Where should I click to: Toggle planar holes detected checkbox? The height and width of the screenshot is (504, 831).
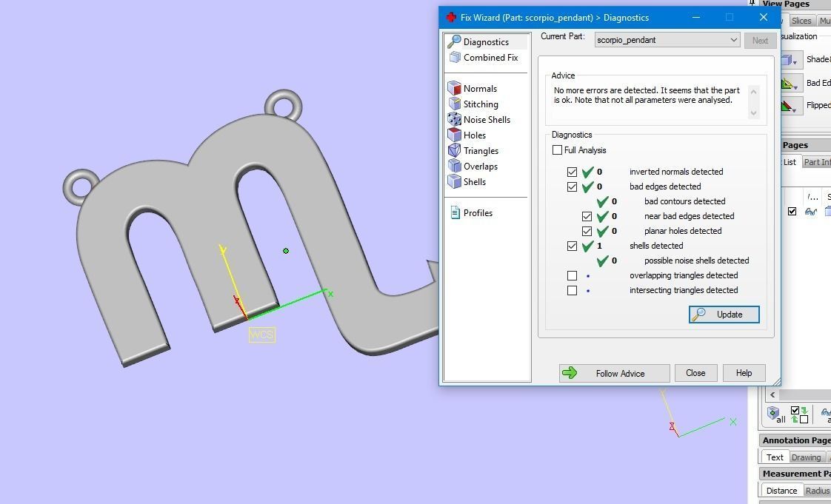[x=587, y=232]
